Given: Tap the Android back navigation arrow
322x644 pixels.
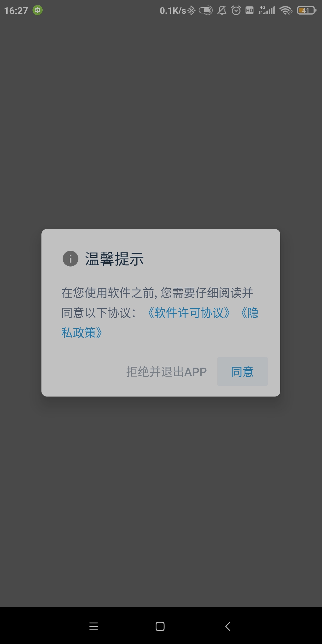Looking at the screenshot, I should (228, 626).
